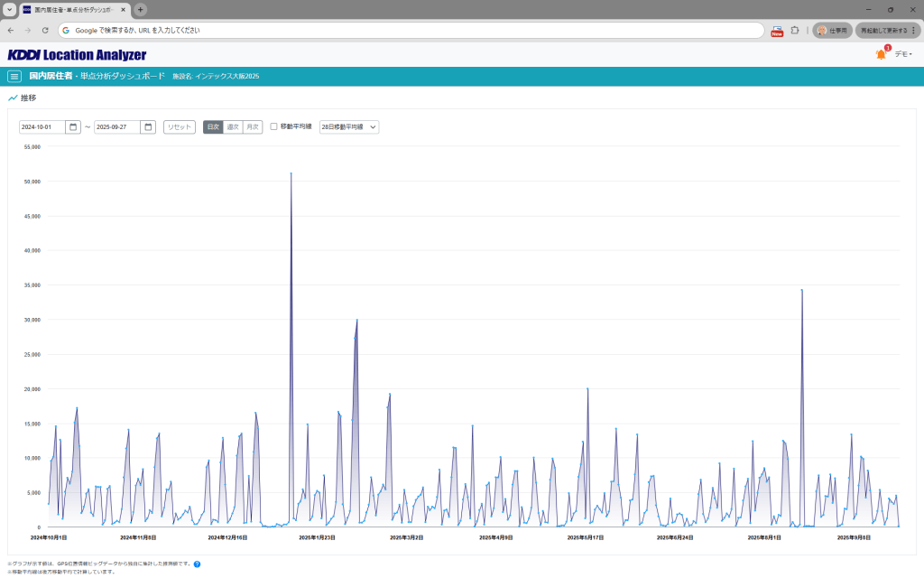Click the 再起動して更新する button

(x=888, y=30)
